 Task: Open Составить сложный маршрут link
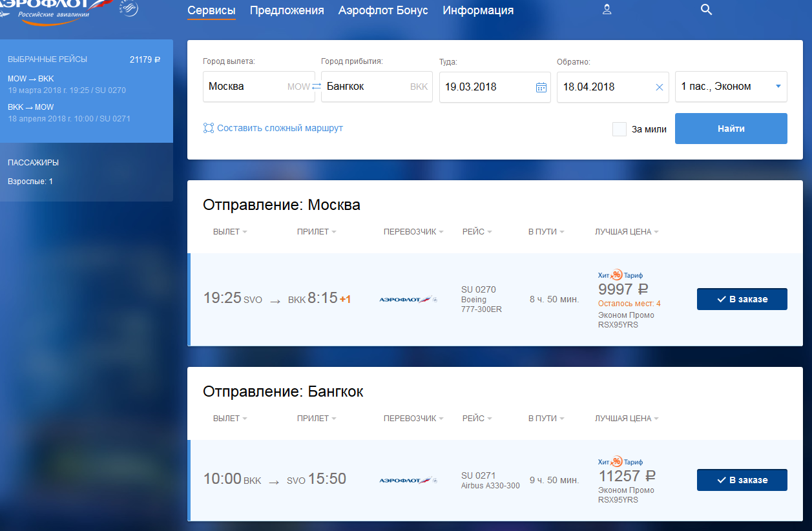(x=280, y=128)
